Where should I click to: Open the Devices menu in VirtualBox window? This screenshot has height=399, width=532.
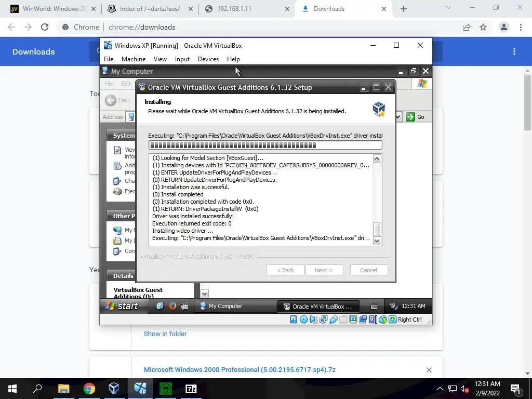click(x=208, y=59)
